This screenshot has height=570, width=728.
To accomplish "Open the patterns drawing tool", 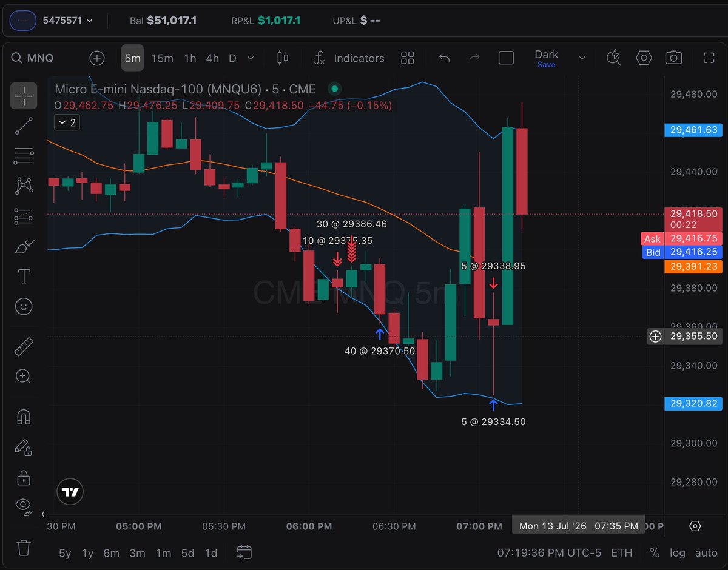I will click(x=24, y=186).
